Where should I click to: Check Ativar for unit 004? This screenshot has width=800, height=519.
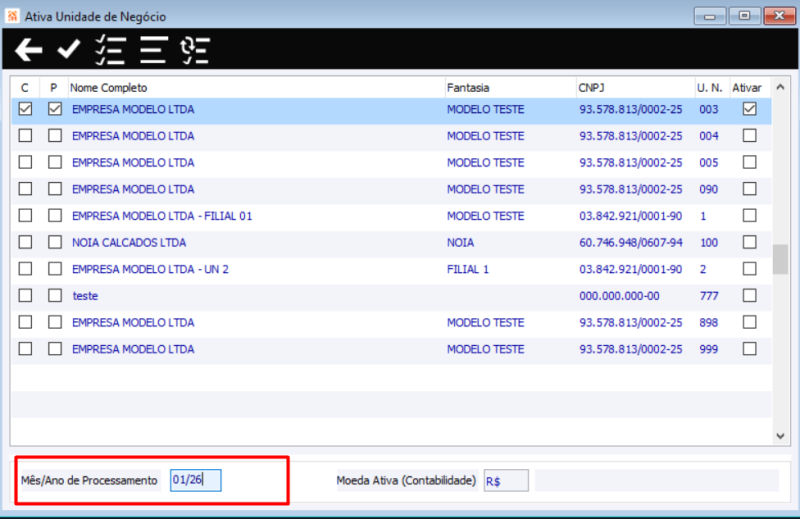click(x=749, y=136)
